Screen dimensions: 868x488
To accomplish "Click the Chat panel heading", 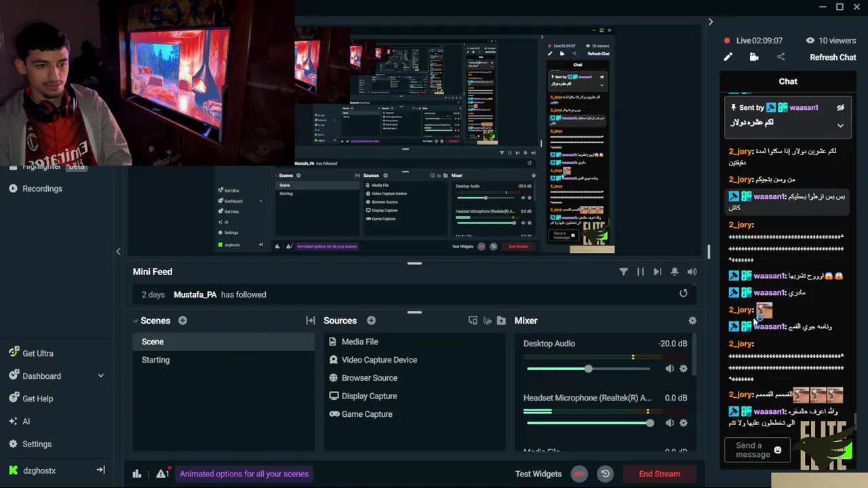I will pos(788,81).
